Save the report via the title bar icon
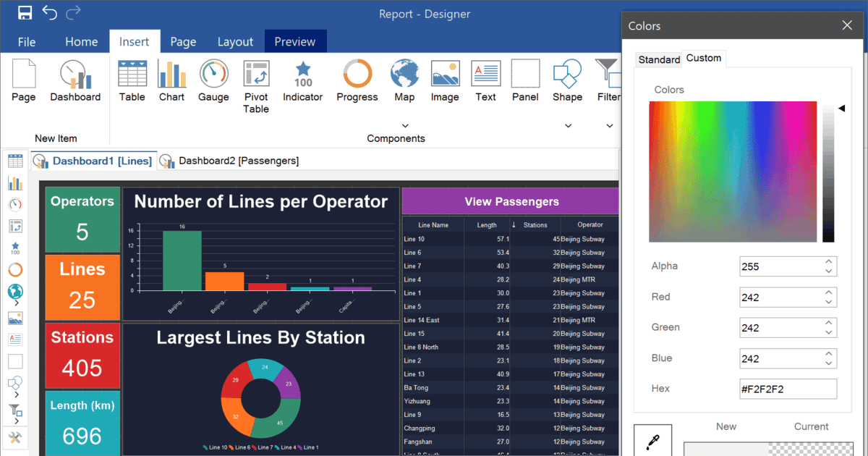This screenshot has width=868, height=456. (x=25, y=12)
